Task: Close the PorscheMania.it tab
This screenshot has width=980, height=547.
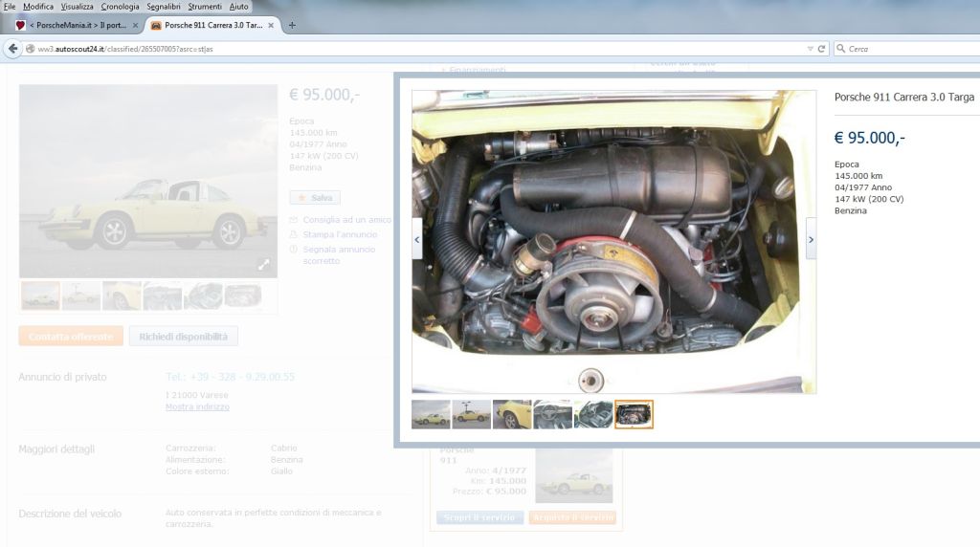Action: click(136, 26)
